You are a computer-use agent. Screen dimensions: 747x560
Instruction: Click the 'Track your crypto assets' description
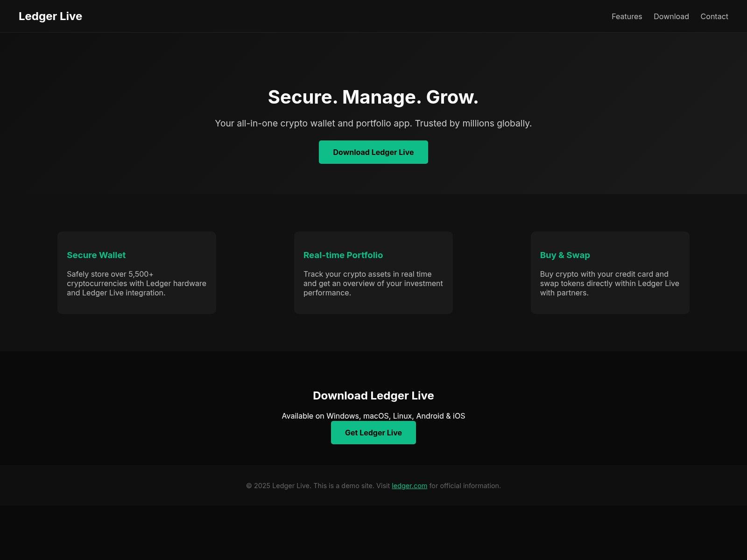pyautogui.click(x=373, y=283)
